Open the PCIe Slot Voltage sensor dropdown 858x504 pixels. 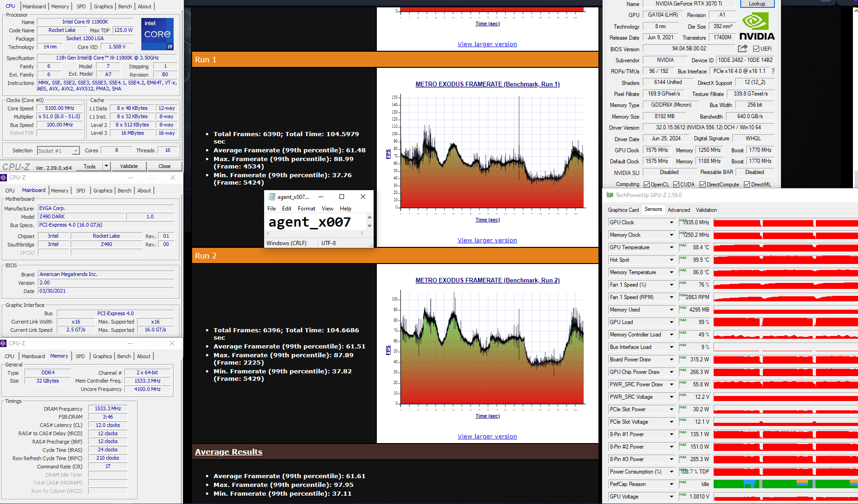[x=671, y=422]
